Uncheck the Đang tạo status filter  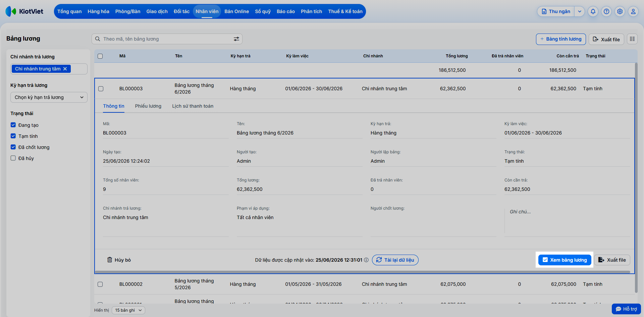click(x=13, y=125)
